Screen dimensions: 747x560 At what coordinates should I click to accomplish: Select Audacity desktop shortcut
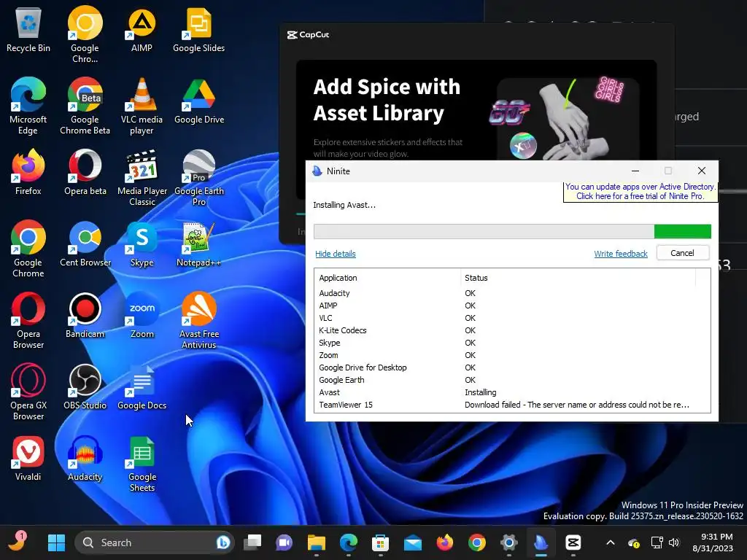85,459
